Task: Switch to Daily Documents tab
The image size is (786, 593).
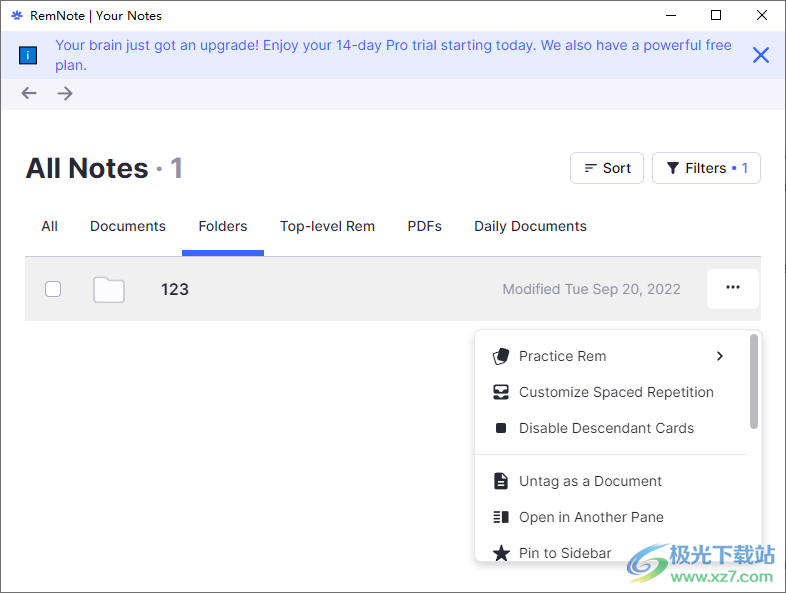Action: tap(530, 226)
